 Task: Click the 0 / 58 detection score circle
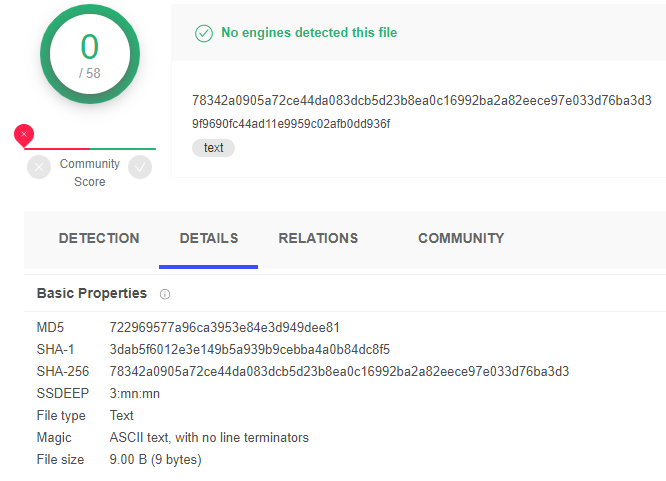tap(90, 54)
